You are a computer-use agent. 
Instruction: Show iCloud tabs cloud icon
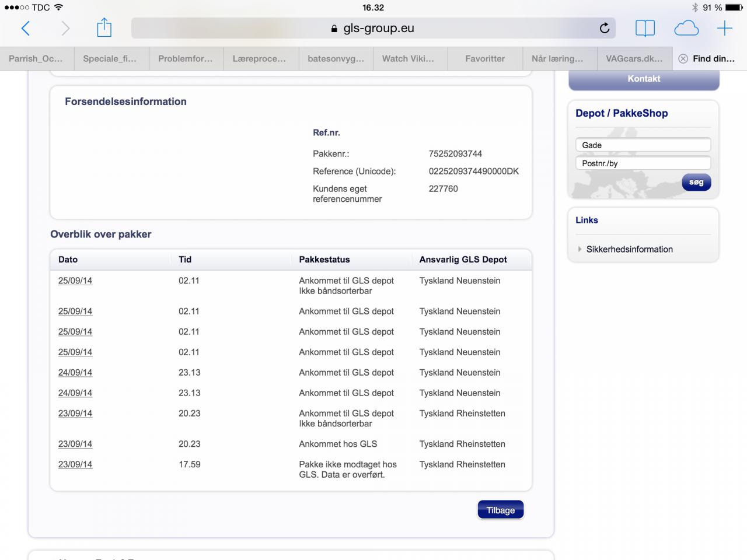pyautogui.click(x=686, y=28)
